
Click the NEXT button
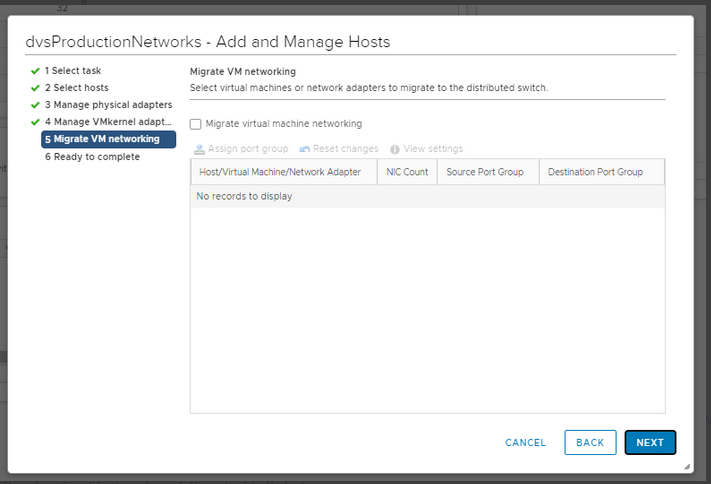coord(650,442)
